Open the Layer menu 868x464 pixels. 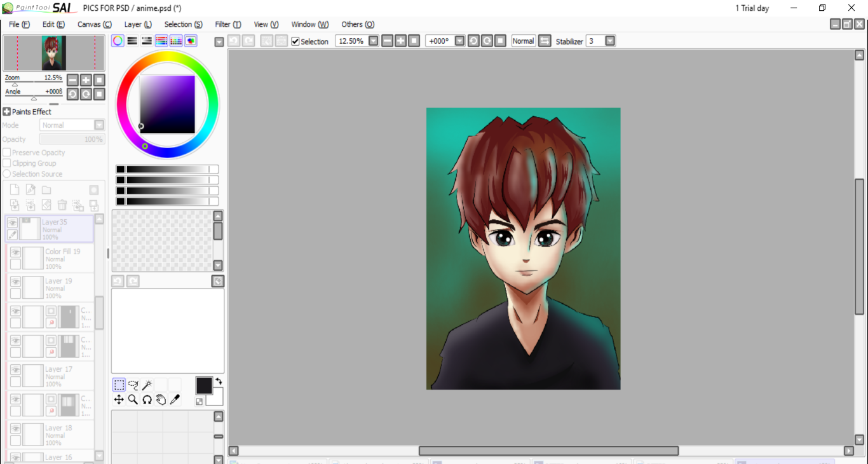click(138, 24)
